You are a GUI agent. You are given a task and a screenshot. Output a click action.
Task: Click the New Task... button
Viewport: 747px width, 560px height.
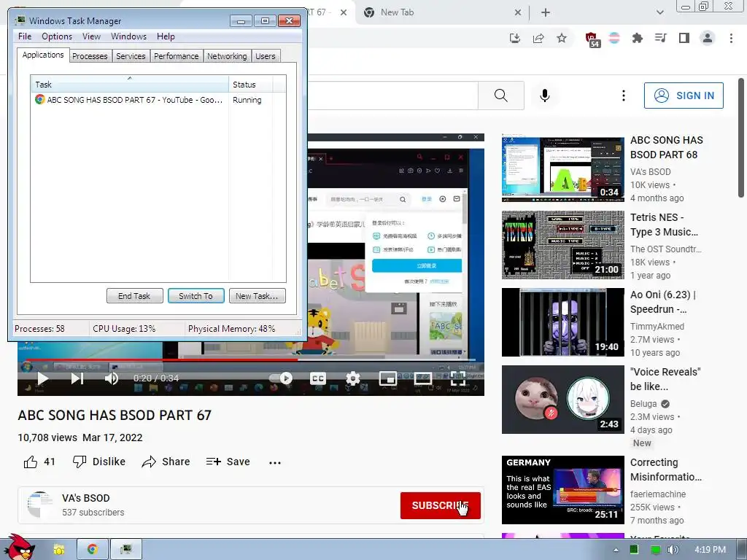pyautogui.click(x=257, y=296)
